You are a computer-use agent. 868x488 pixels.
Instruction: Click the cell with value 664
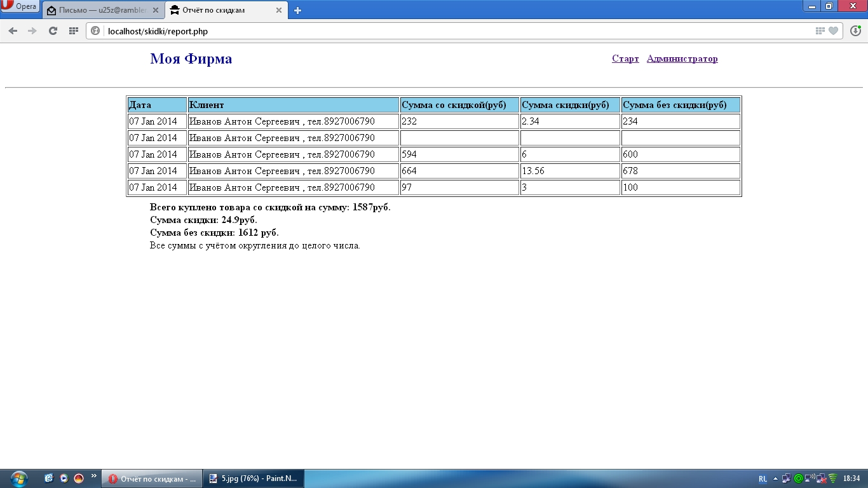coord(460,171)
